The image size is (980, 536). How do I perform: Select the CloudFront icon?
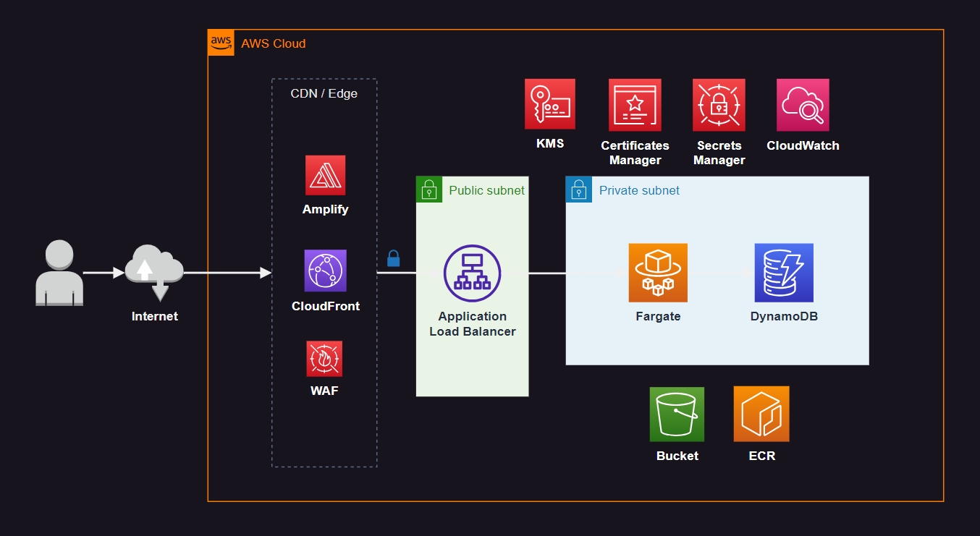click(x=325, y=271)
